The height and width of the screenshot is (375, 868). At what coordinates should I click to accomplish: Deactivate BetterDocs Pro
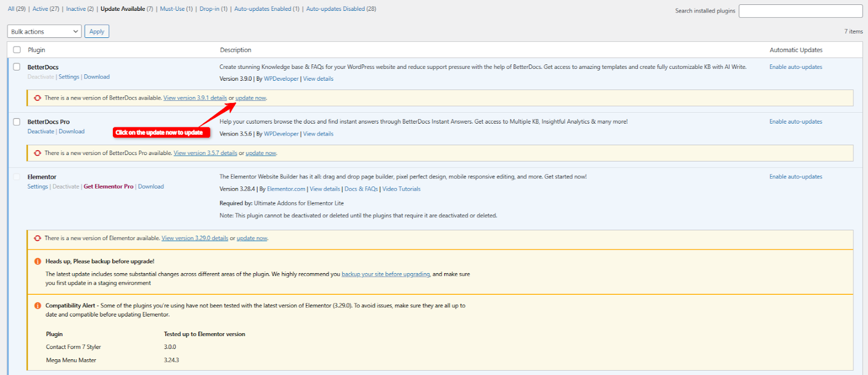click(x=41, y=132)
